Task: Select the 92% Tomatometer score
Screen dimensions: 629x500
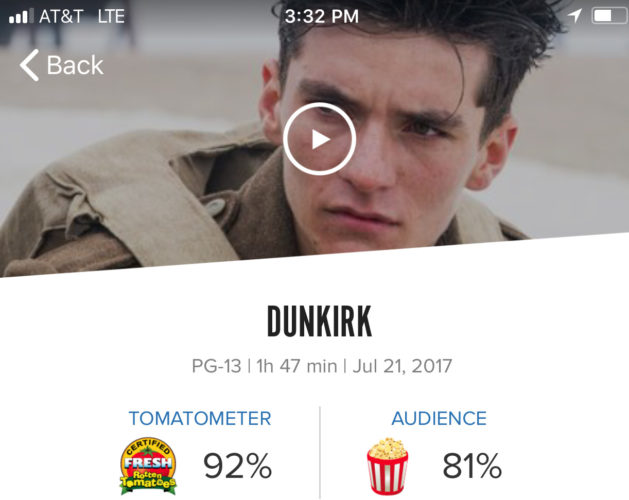Action: tap(237, 466)
